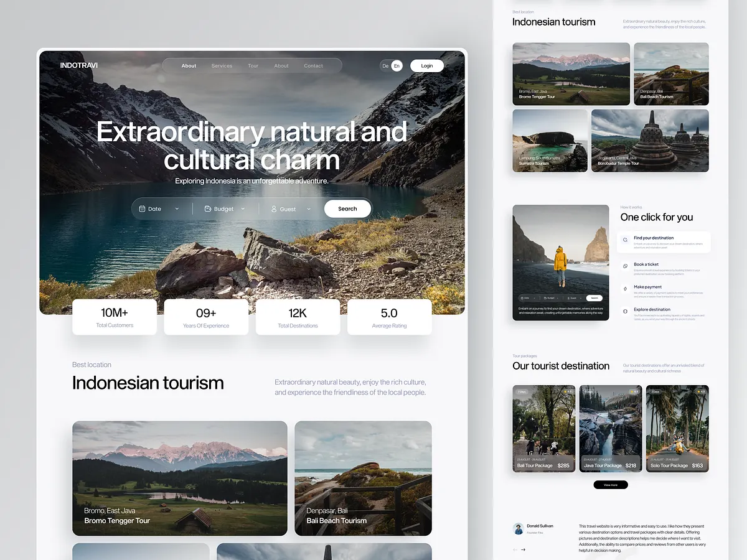Select the wallet icon beside Budget

coord(208,208)
